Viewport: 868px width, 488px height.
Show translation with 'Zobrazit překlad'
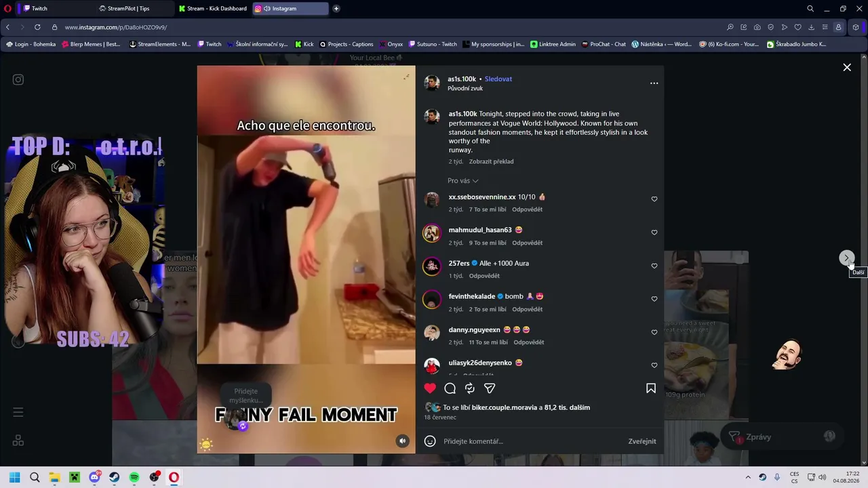tap(492, 162)
